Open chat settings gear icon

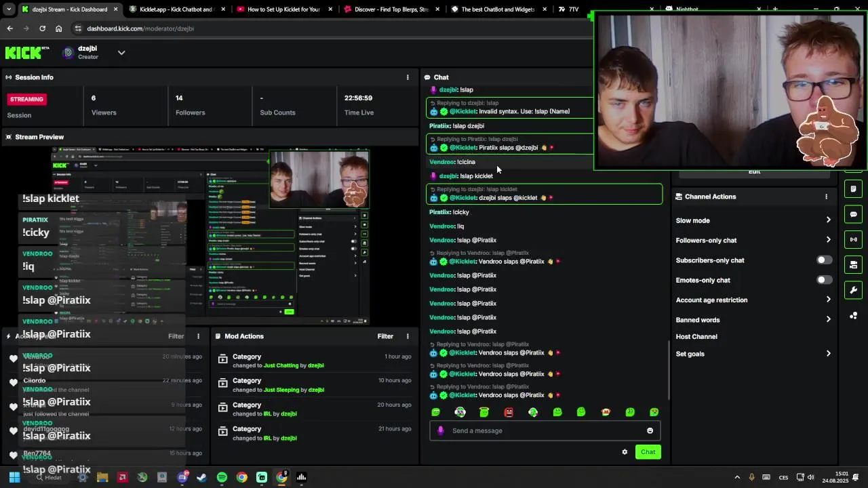(625, 452)
